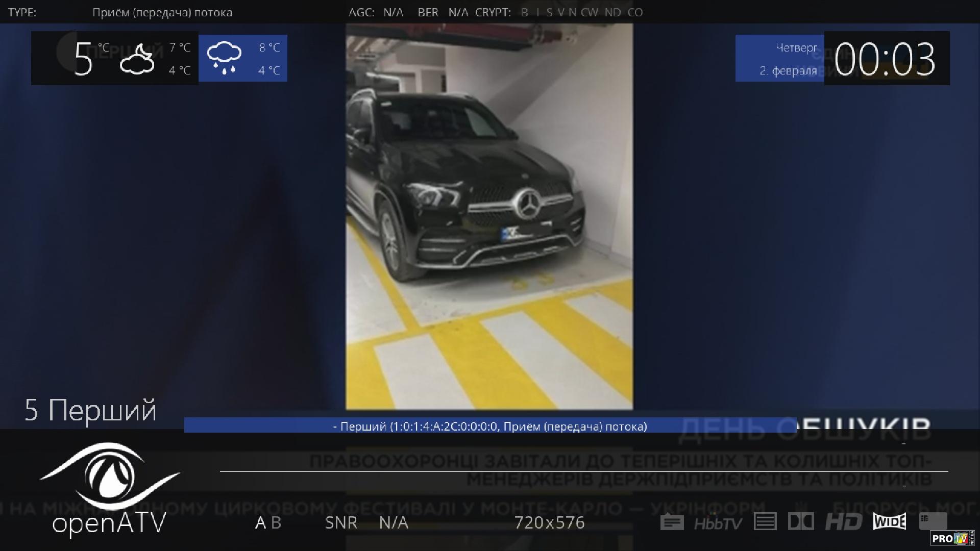980x551 pixels.
Task: Click the PRO TV watermark logo
Action: click(x=952, y=538)
